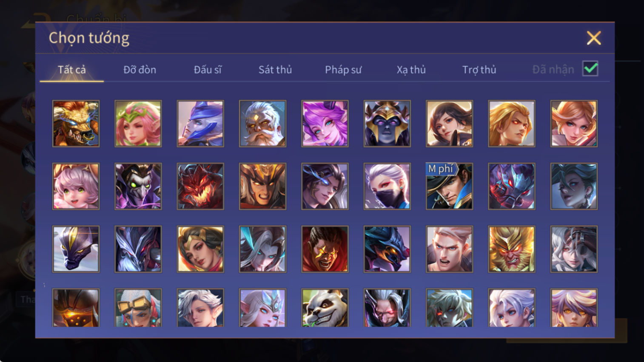Filter by the 'Xạ thủ' tab

point(411,70)
